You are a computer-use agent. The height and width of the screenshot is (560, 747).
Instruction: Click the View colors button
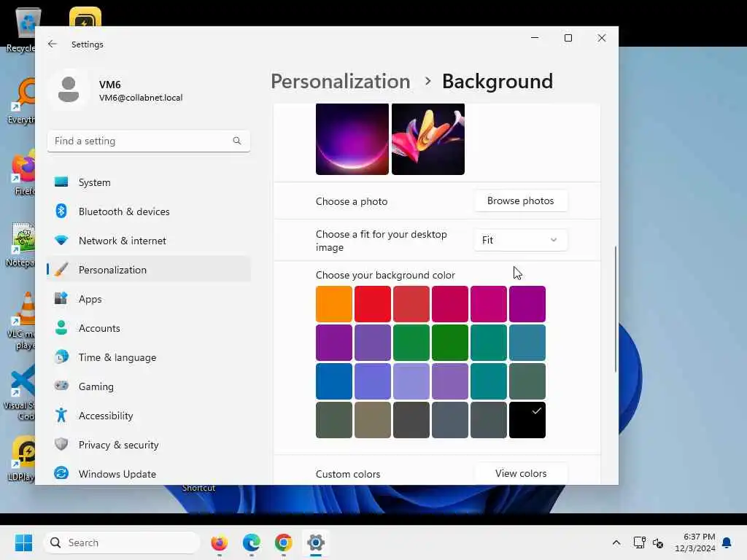(x=520, y=473)
